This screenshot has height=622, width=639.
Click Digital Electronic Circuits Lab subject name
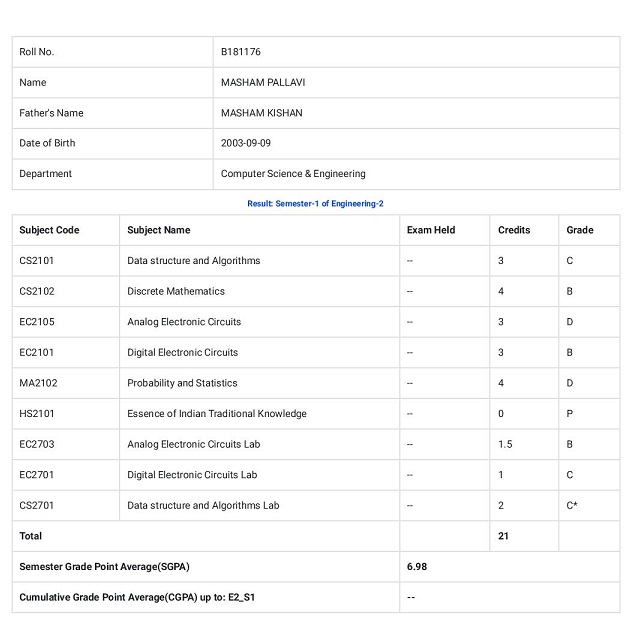click(x=192, y=474)
